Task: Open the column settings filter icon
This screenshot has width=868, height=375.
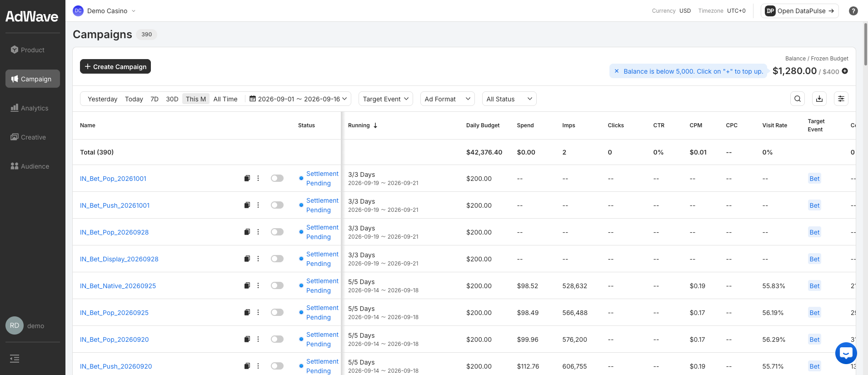Action: click(x=841, y=99)
